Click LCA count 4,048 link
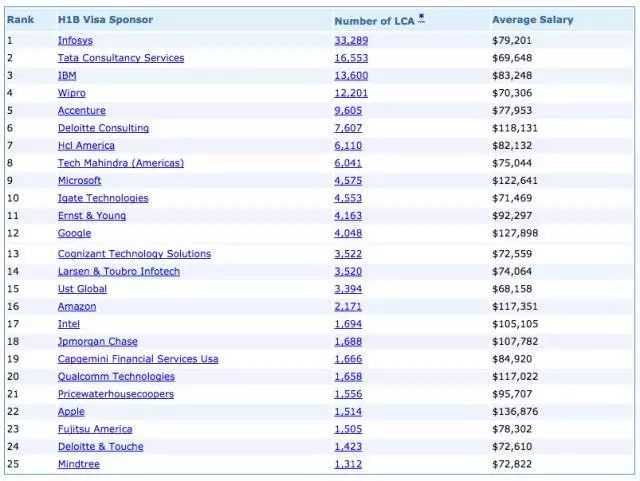Screen dimensions: 640x481 click(x=348, y=233)
